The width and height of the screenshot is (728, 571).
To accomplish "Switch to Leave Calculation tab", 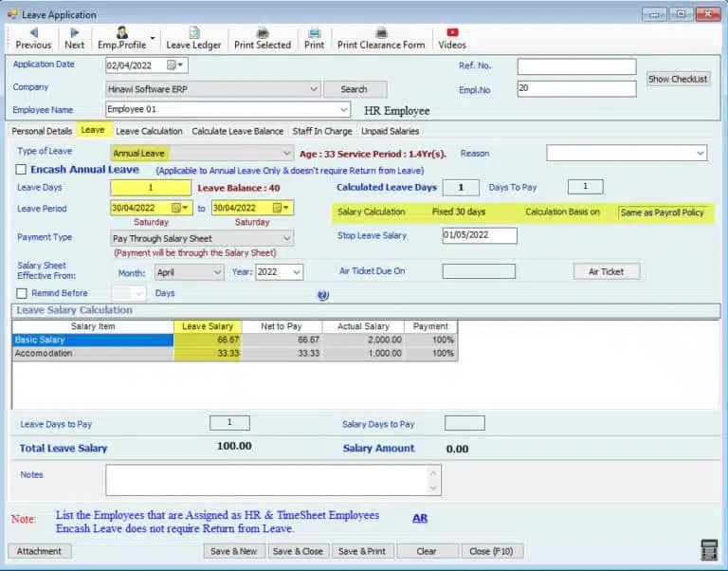I will click(149, 131).
